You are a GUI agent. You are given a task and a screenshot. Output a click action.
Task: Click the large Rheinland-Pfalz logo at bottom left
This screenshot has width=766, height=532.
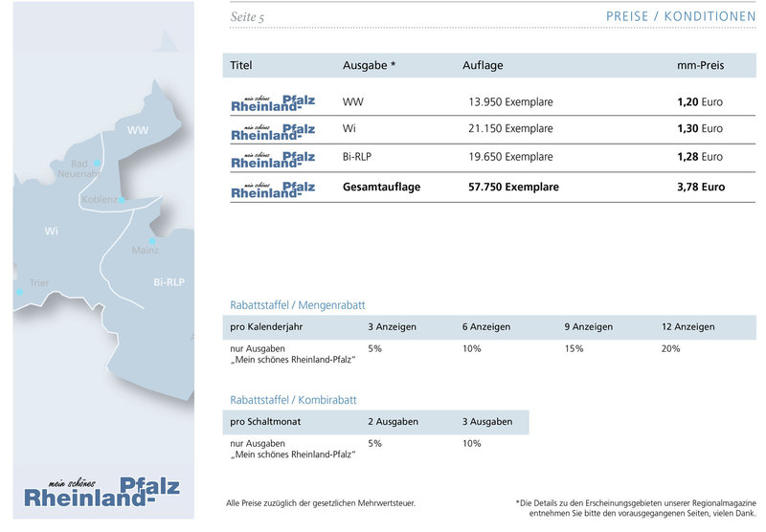tap(101, 491)
